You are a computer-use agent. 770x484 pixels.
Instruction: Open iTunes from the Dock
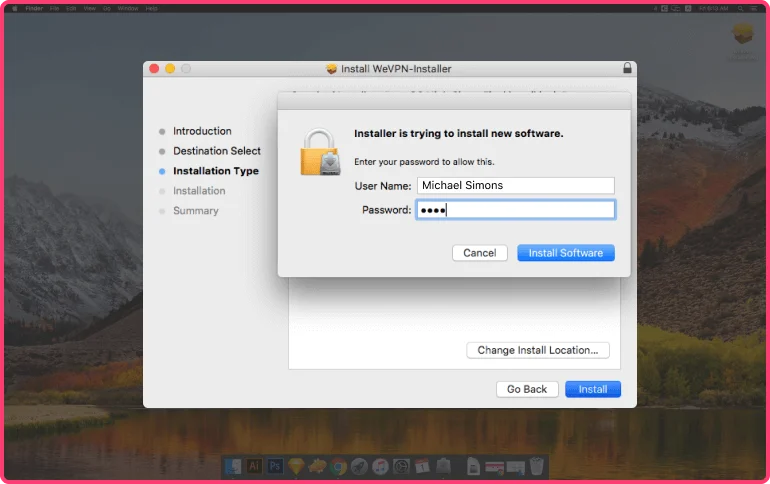[x=381, y=466]
